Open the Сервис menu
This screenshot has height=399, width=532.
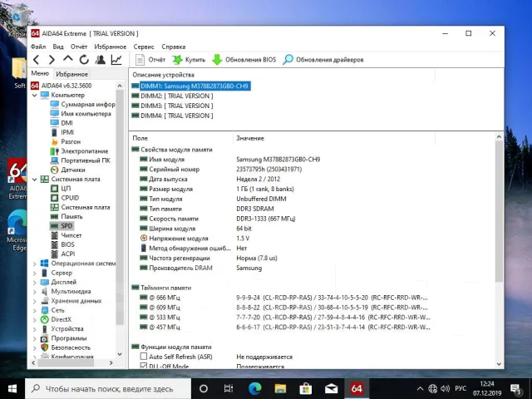click(x=144, y=47)
